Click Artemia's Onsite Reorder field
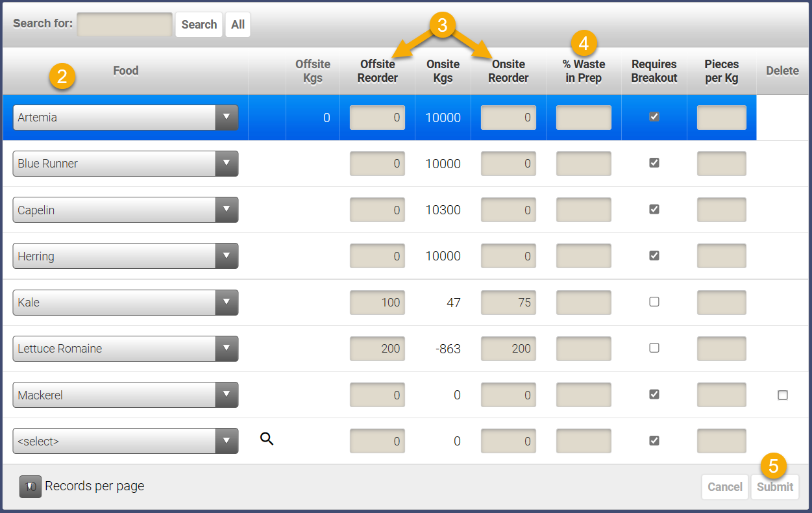This screenshot has width=812, height=513. [508, 118]
